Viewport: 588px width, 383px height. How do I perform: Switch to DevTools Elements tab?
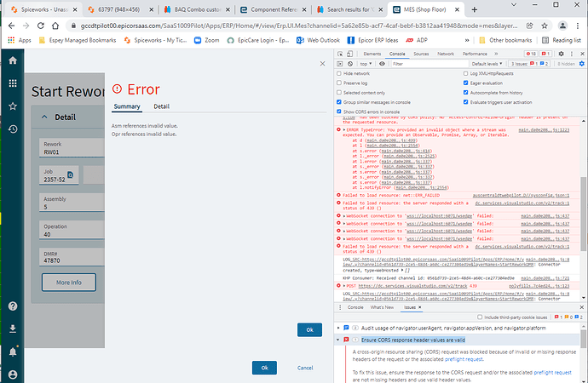tap(372, 54)
